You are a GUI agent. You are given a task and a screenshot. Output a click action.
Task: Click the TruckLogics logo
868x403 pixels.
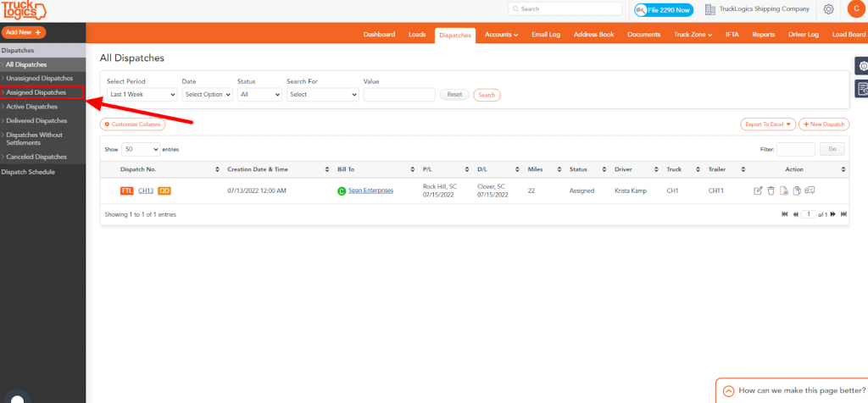(x=24, y=10)
